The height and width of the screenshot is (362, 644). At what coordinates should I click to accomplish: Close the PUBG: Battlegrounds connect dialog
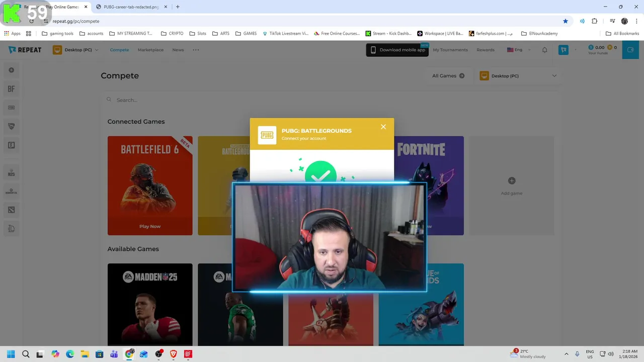coord(383,127)
